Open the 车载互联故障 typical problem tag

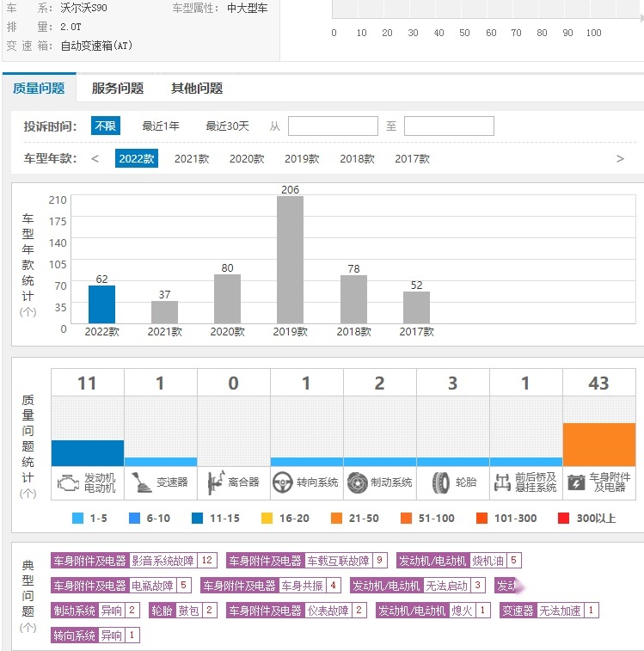[x=307, y=561]
